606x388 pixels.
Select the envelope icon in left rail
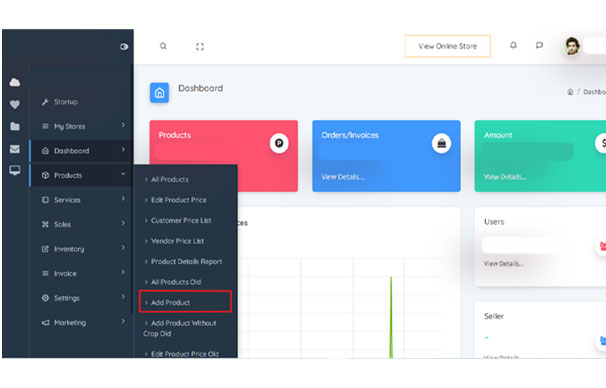15,149
